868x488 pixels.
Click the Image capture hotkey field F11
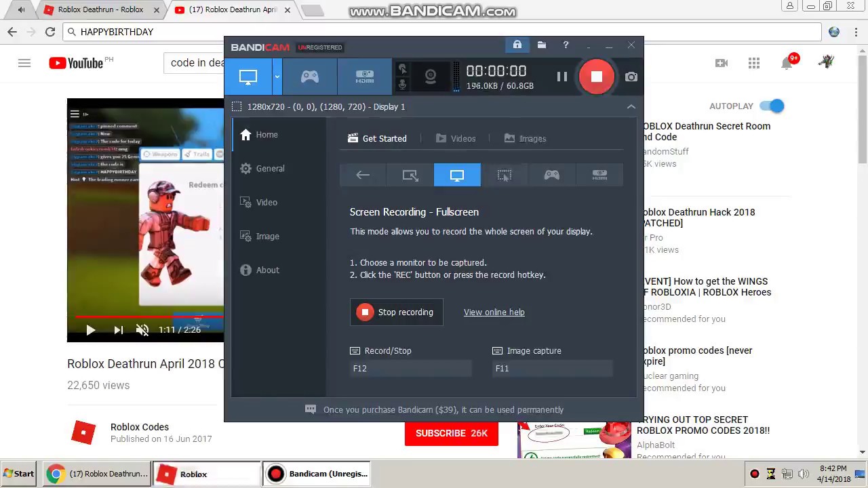[552, 368]
